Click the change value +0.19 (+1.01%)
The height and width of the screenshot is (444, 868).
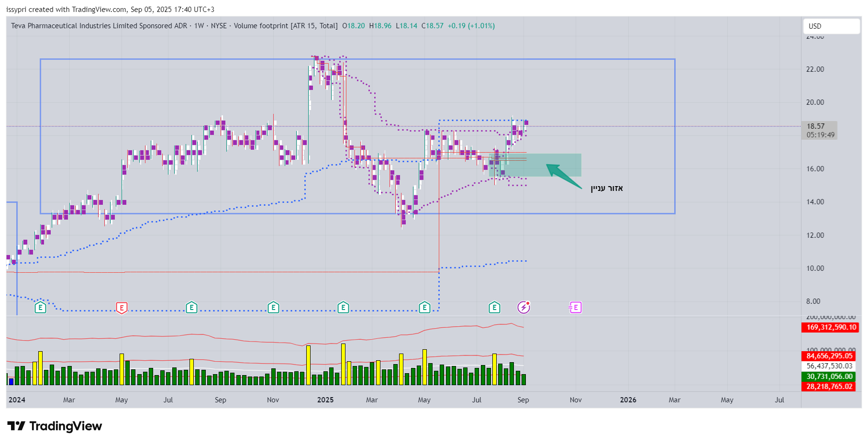(x=471, y=26)
